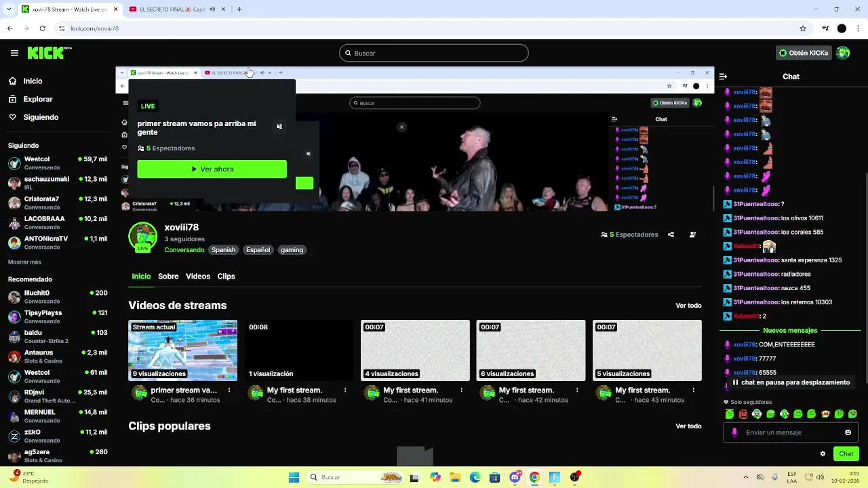Click the purple microphone chat identity icon
Screen dimensions: 868x488
click(x=734, y=432)
